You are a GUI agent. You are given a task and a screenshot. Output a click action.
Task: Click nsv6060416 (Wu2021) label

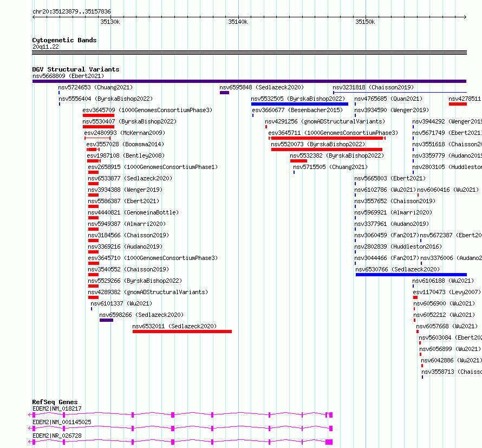click(x=448, y=190)
